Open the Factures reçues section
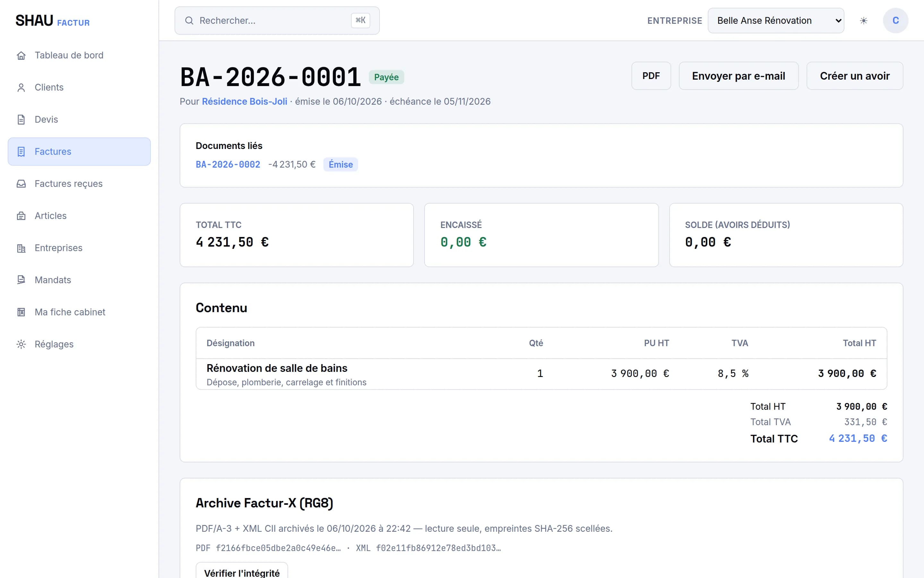Image resolution: width=924 pixels, height=578 pixels. (79, 184)
